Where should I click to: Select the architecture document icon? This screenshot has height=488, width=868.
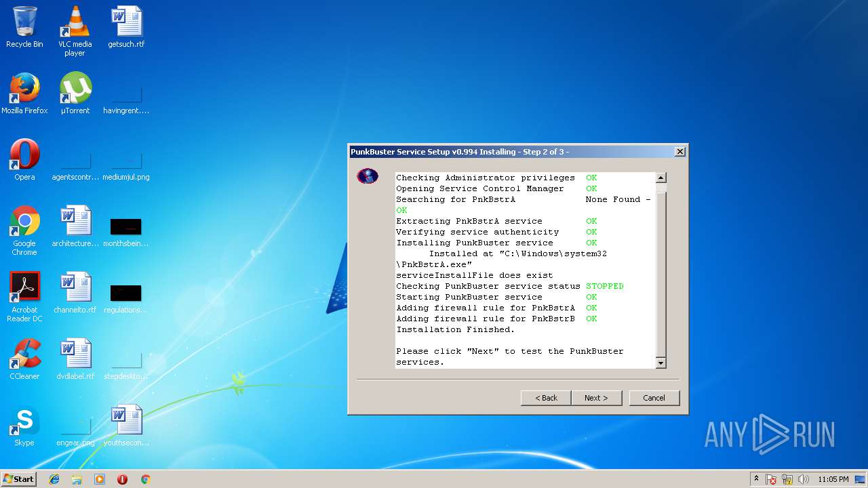[x=75, y=227]
